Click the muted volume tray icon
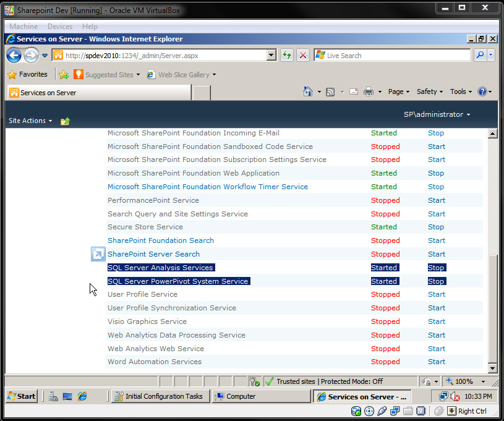 coord(455,396)
